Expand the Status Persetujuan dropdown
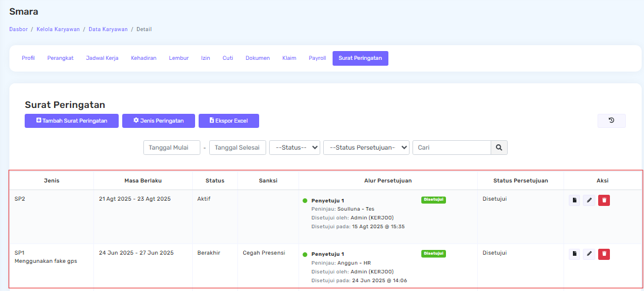644x291 pixels. pyautogui.click(x=366, y=148)
